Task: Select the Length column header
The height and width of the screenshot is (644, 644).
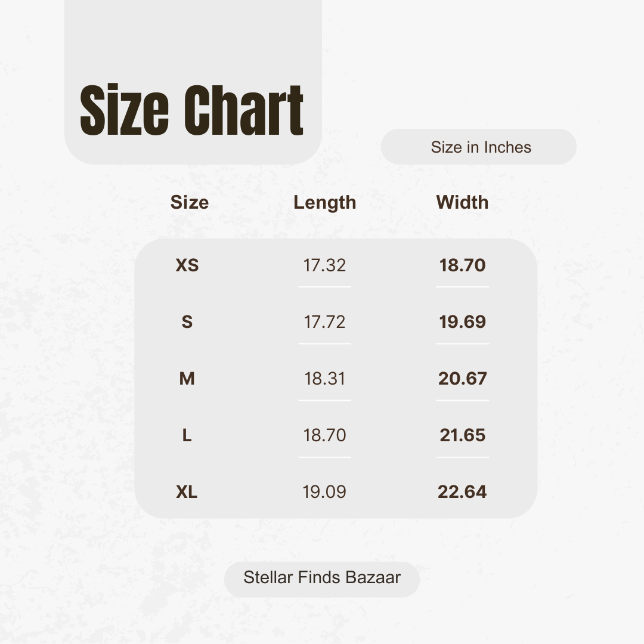Action: pos(324,203)
